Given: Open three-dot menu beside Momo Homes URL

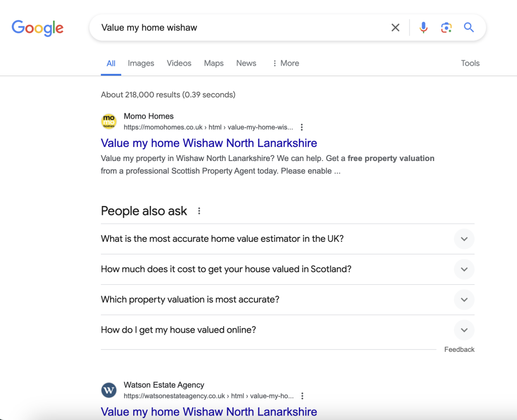Looking at the screenshot, I should coord(302,127).
